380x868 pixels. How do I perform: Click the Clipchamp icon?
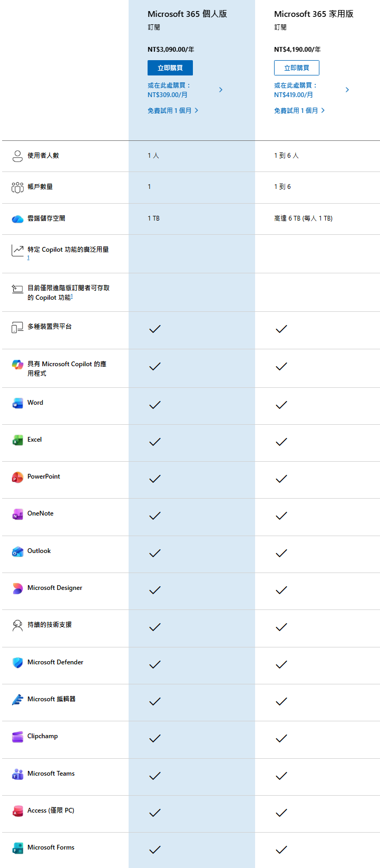[17, 737]
